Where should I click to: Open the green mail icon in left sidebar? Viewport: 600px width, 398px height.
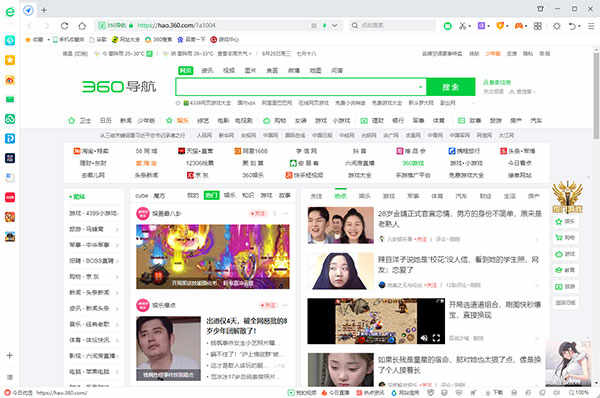tap(10, 100)
